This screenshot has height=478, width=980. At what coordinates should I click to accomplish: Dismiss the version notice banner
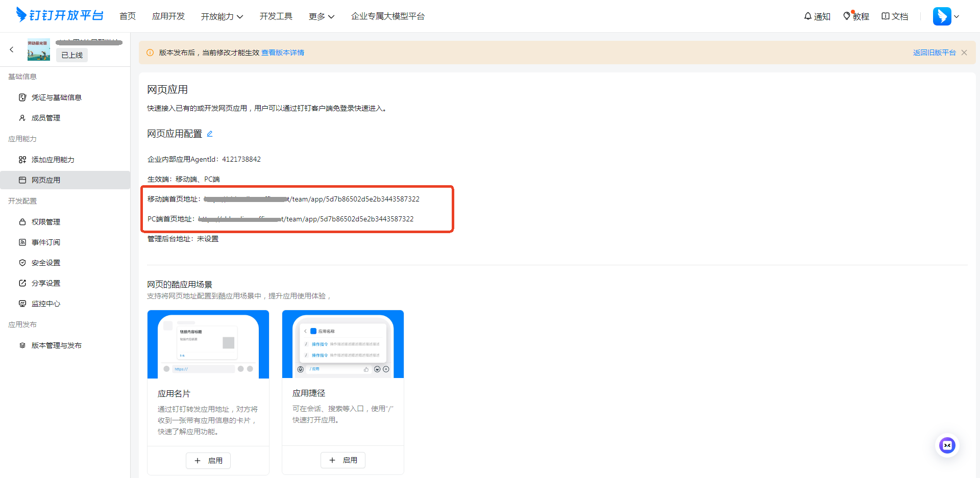(964, 53)
